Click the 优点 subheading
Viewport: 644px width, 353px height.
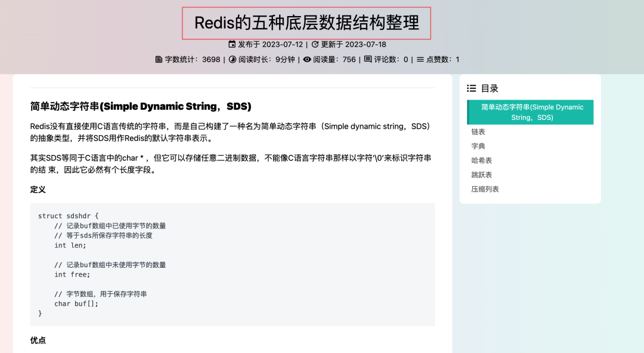tap(38, 340)
